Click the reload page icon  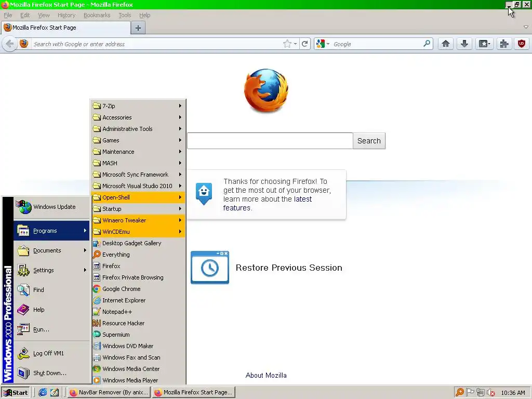[304, 44]
